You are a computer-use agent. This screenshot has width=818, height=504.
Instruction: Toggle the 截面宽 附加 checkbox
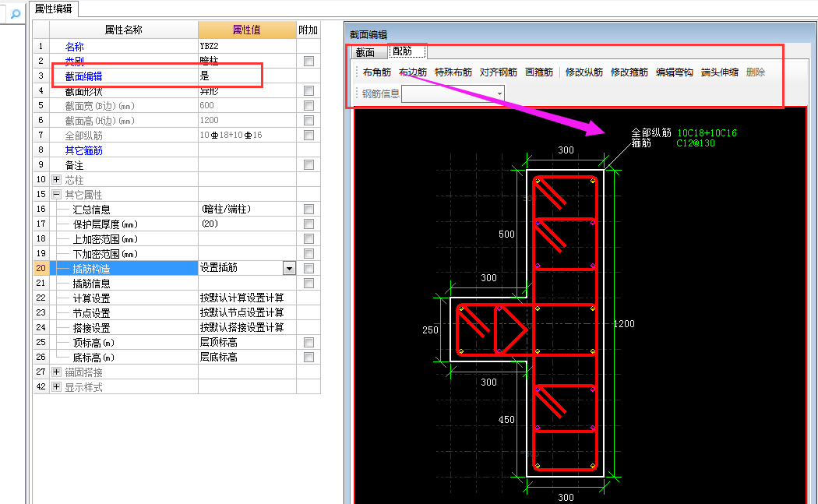click(x=309, y=105)
